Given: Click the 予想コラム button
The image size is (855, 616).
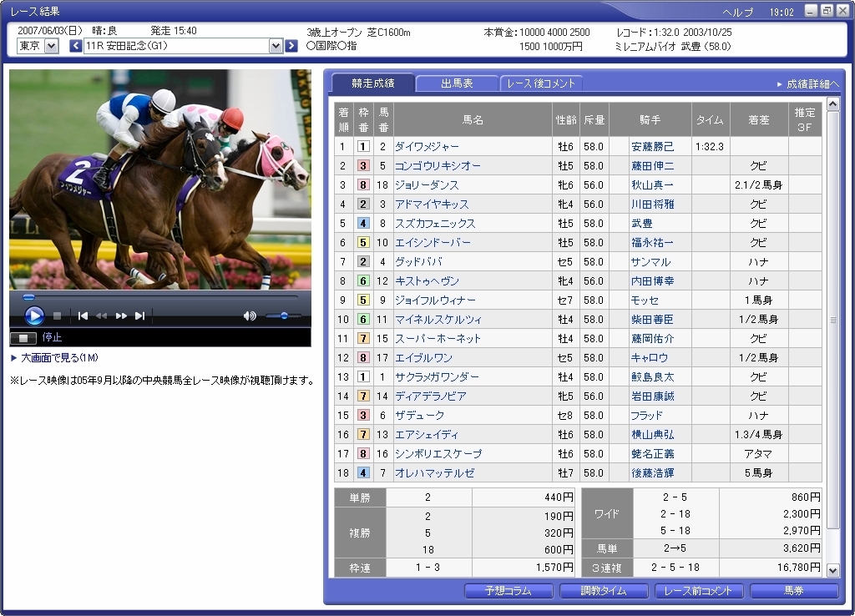Looking at the screenshot, I should click(508, 591).
